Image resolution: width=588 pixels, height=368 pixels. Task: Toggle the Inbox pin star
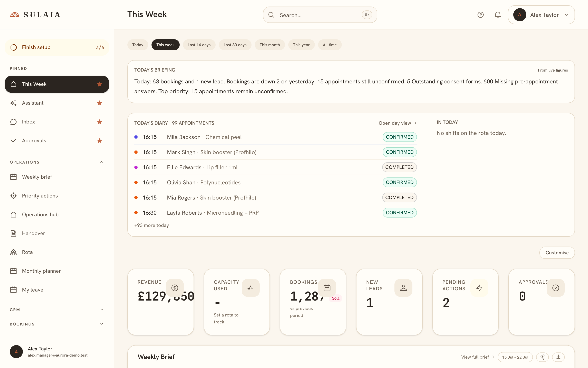coord(100,122)
